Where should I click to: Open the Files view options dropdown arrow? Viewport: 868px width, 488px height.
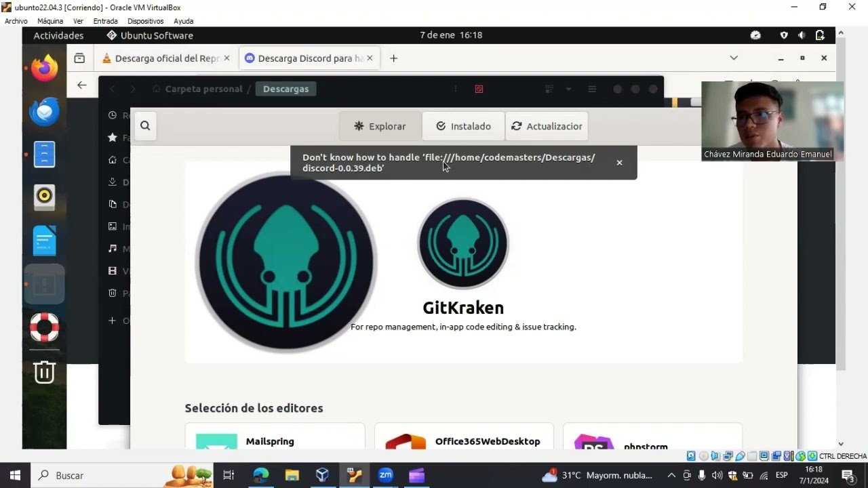pyautogui.click(x=568, y=89)
